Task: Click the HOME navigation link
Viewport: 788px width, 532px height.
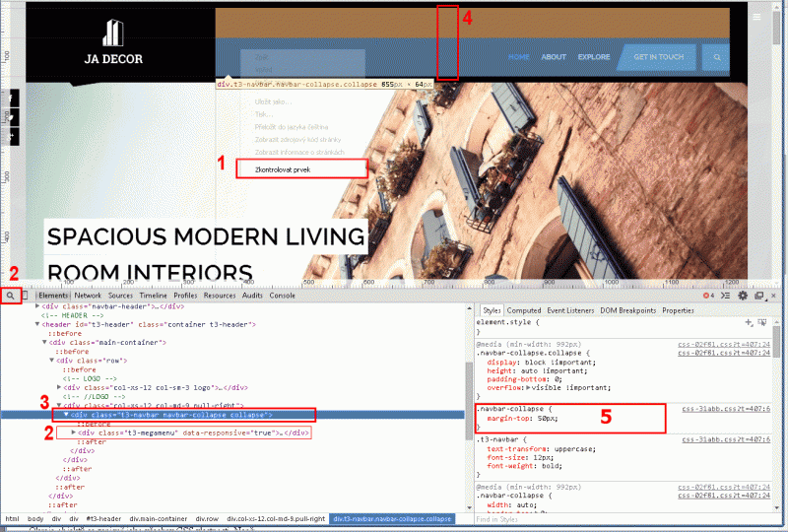Action: (x=519, y=57)
